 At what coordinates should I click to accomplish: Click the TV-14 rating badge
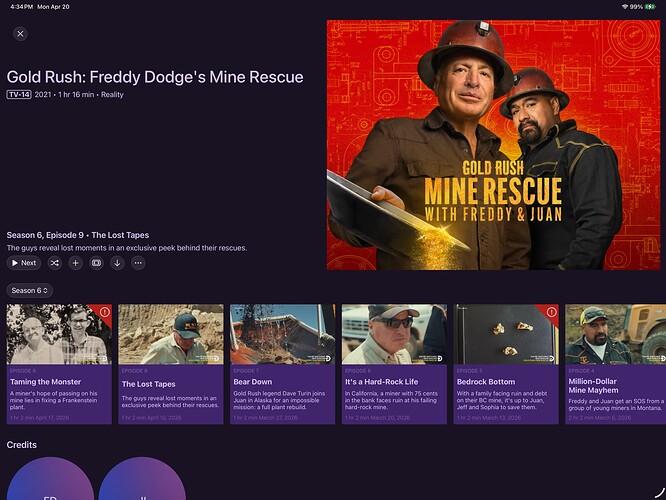(x=19, y=94)
